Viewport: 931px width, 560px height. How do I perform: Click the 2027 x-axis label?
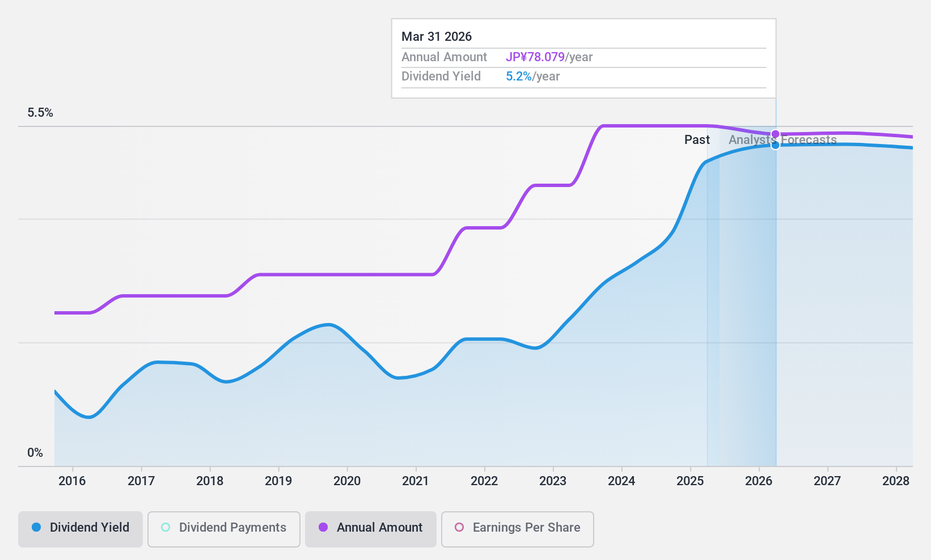(x=827, y=481)
